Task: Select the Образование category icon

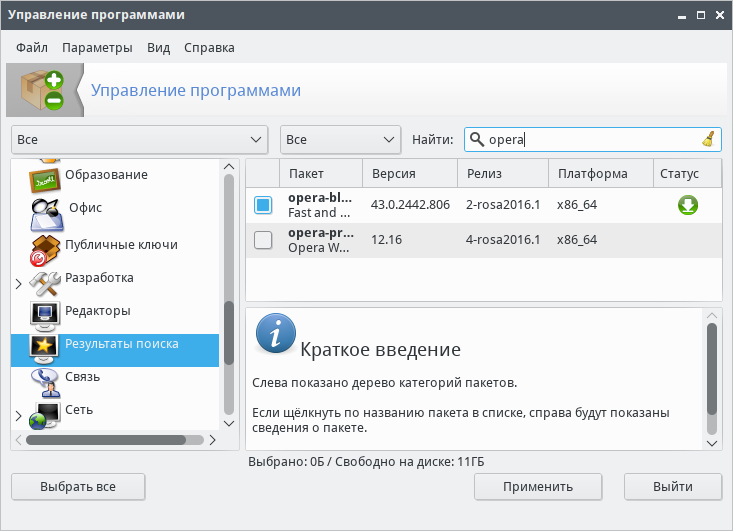Action: (45, 176)
